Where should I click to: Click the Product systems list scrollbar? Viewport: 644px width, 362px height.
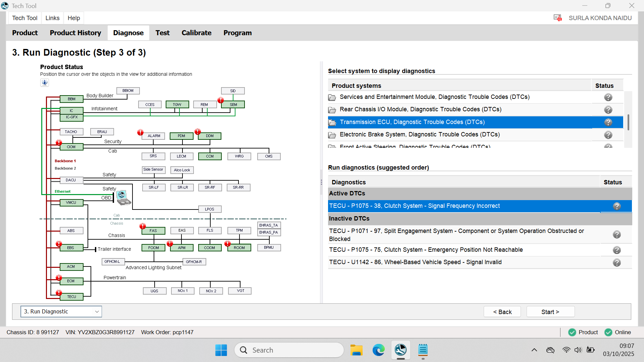click(x=628, y=122)
